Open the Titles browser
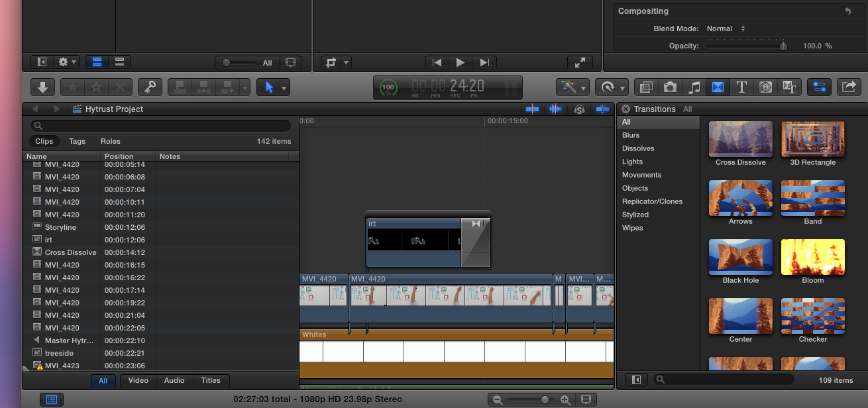Viewport: 868px width, 408px height. click(x=741, y=87)
